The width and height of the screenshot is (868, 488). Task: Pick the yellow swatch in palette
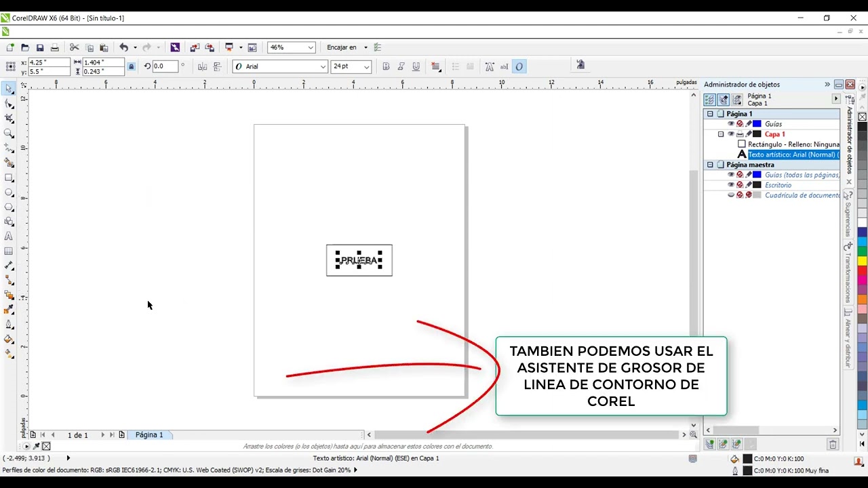(863, 261)
